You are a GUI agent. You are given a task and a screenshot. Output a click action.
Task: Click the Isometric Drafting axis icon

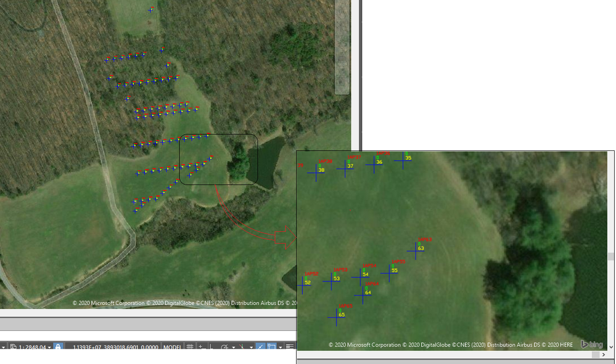[242, 347]
